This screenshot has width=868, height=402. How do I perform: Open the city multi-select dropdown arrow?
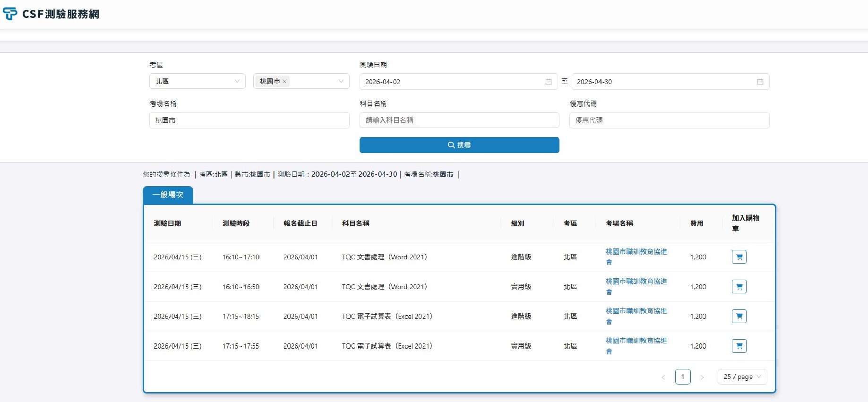click(x=341, y=81)
